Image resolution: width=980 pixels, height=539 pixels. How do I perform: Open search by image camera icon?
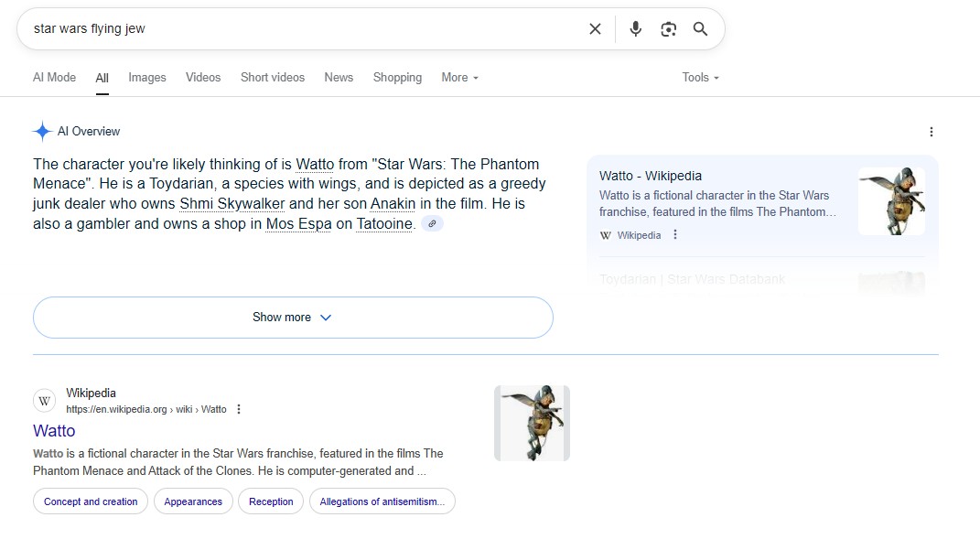click(669, 28)
